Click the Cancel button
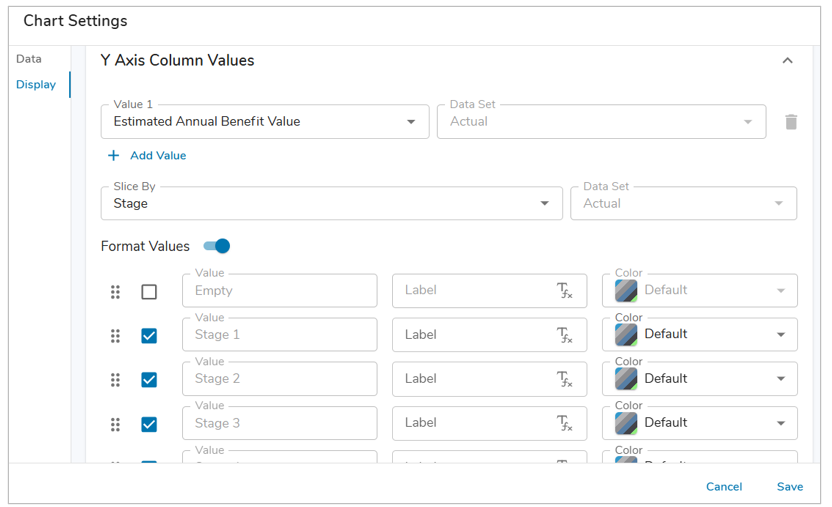832x507 pixels. coord(723,487)
